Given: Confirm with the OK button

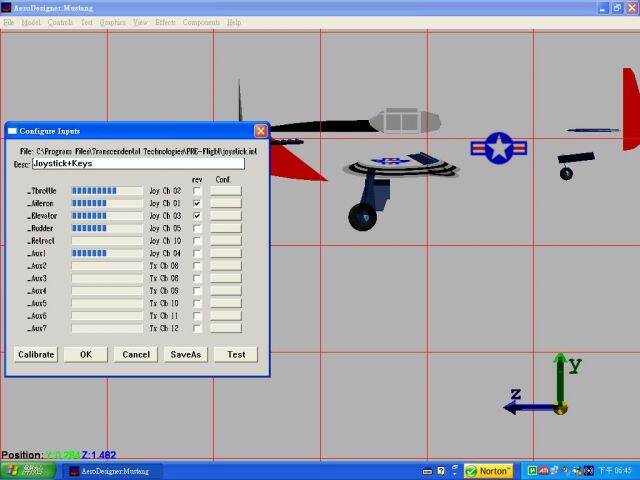Looking at the screenshot, I should point(86,354).
